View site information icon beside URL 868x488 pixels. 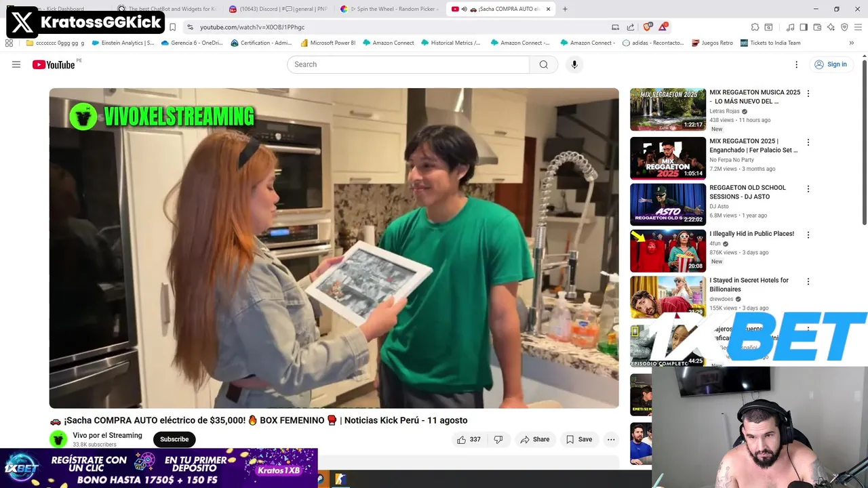[191, 27]
